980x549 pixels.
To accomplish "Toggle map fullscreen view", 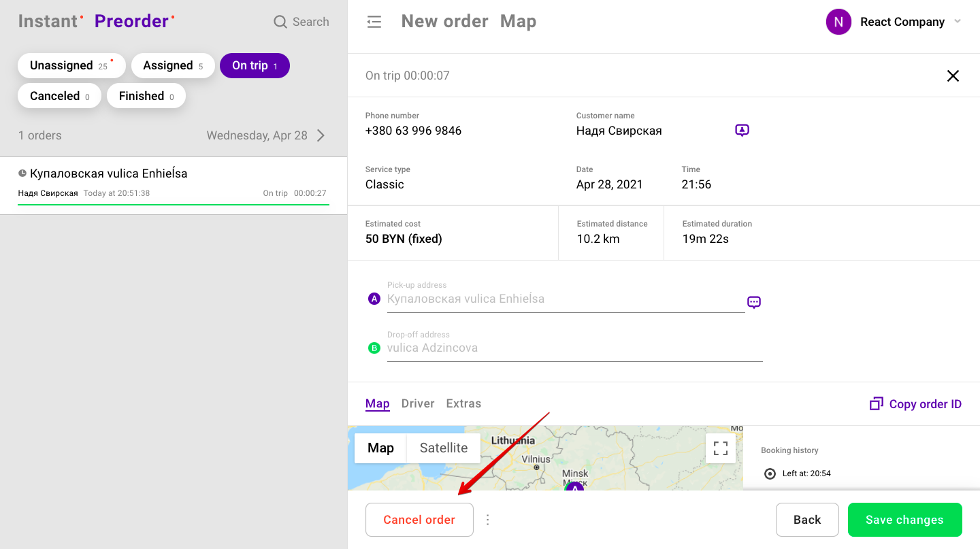I will [x=720, y=448].
